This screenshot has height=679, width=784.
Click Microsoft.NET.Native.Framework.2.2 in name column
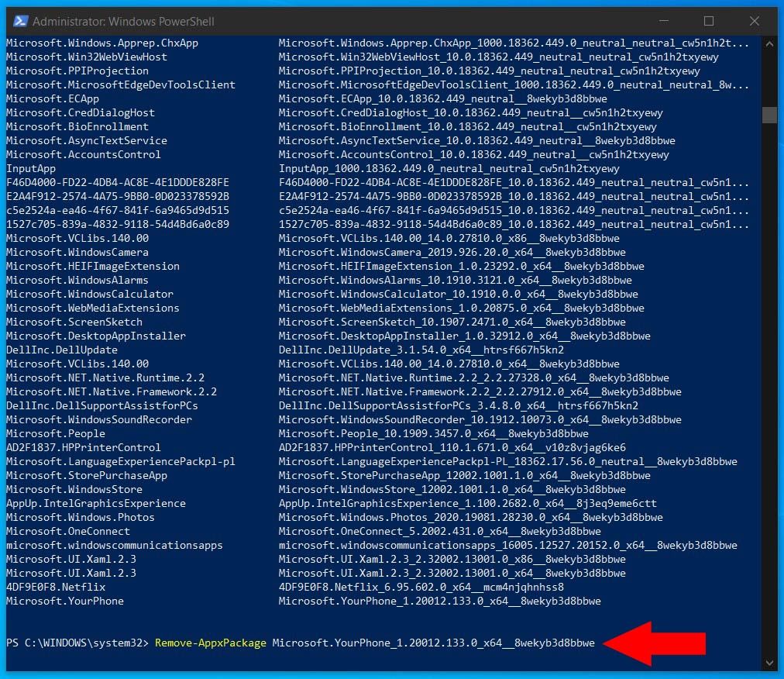[x=112, y=391]
